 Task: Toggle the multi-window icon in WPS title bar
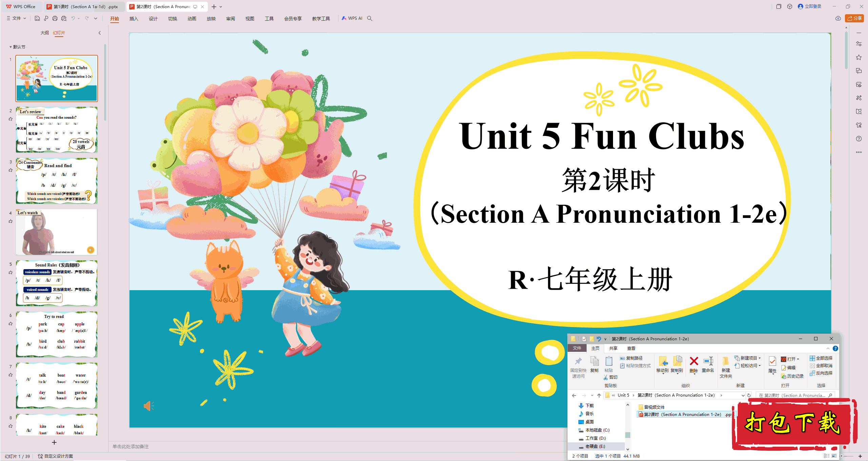[x=778, y=6]
